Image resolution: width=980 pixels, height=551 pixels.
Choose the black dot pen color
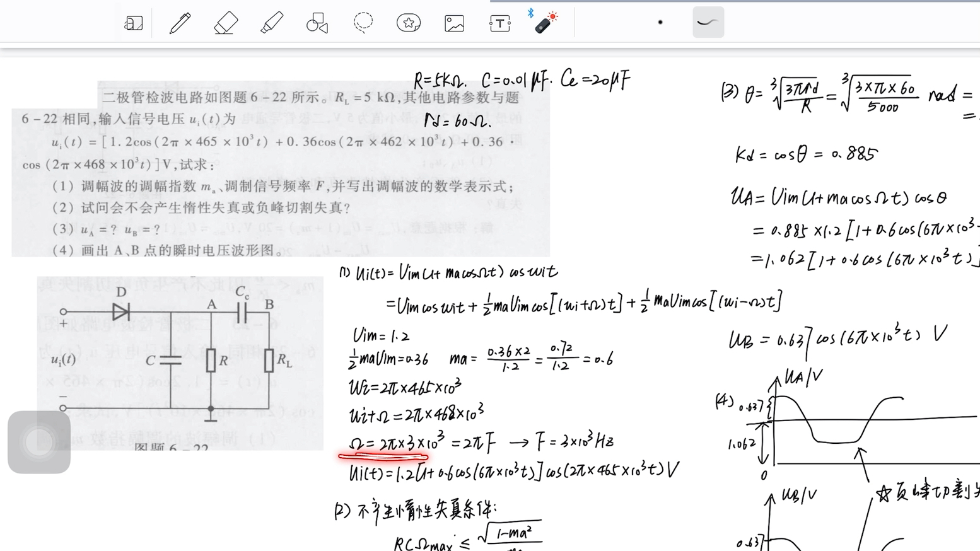pos(660,23)
